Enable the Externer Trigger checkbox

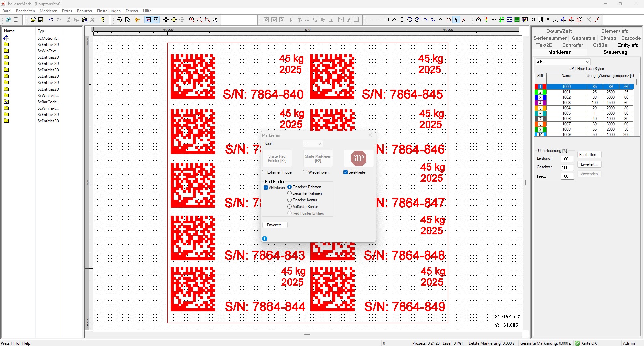point(264,172)
